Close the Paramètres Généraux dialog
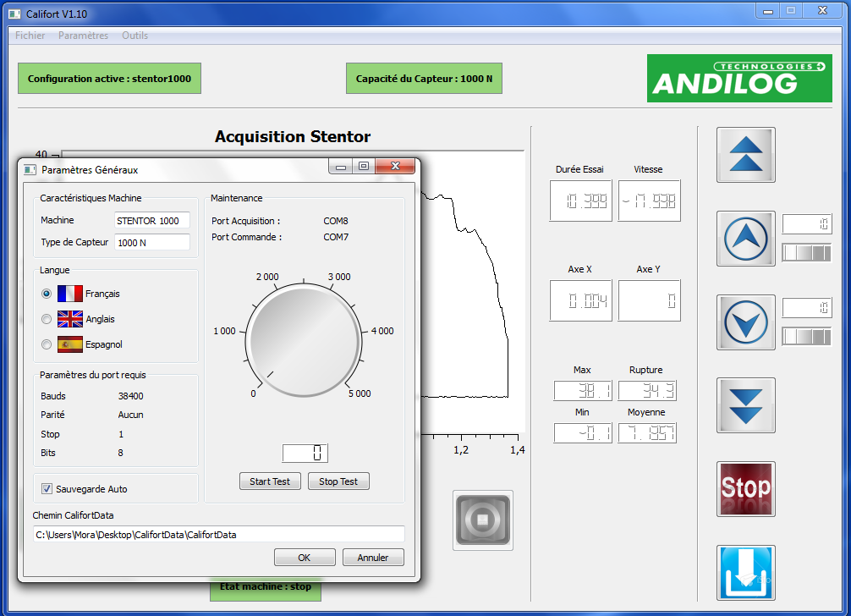This screenshot has height=616, width=851. [x=395, y=166]
